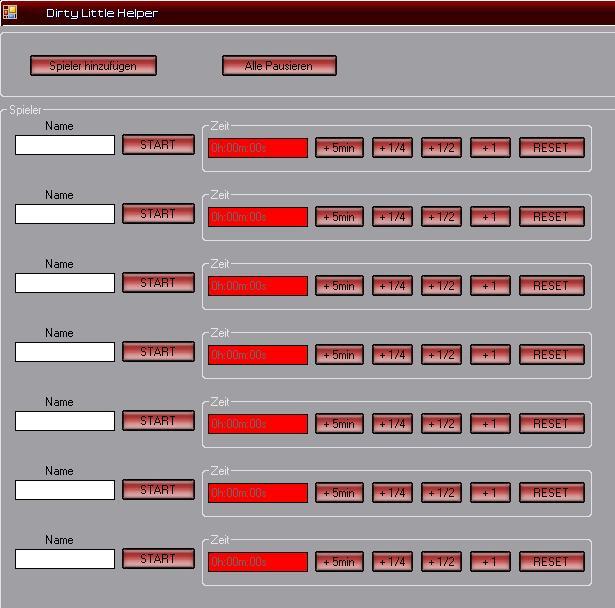Add +1/4 to the last player's Zeit
Image resolution: width=615 pixels, height=608 pixels.
(x=392, y=562)
